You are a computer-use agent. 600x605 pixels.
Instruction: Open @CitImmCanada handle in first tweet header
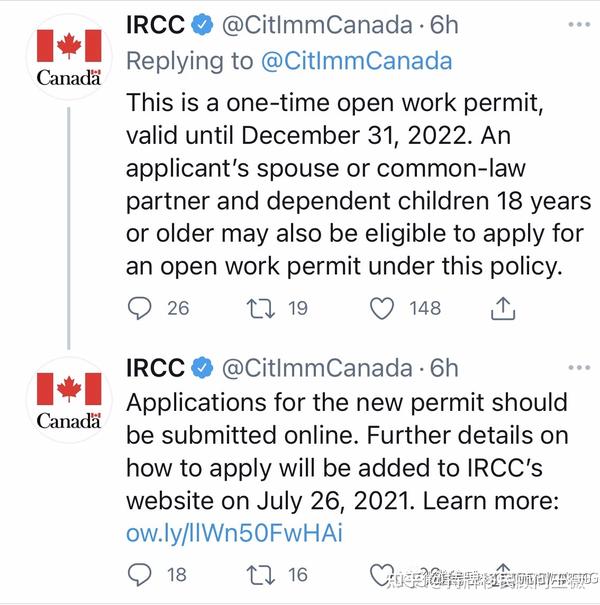pos(317,25)
